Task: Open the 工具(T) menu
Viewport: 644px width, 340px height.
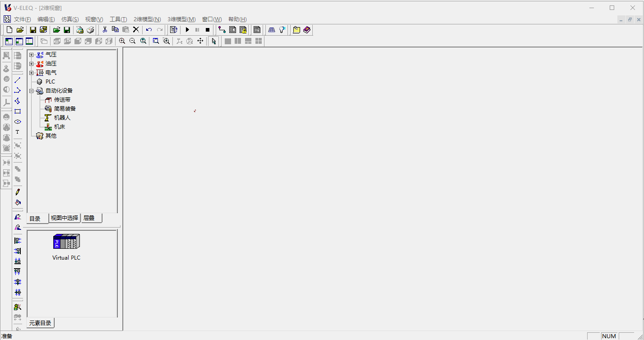Action: (118, 19)
